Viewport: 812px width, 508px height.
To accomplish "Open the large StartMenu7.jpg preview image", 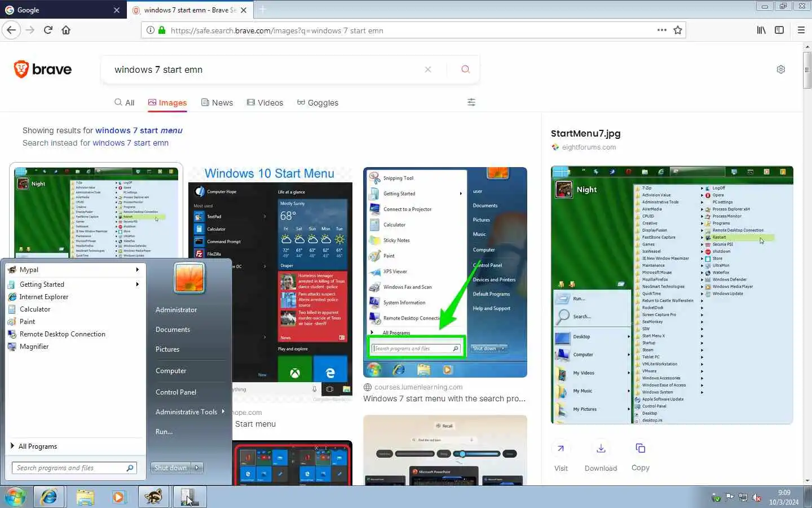I will click(x=672, y=295).
